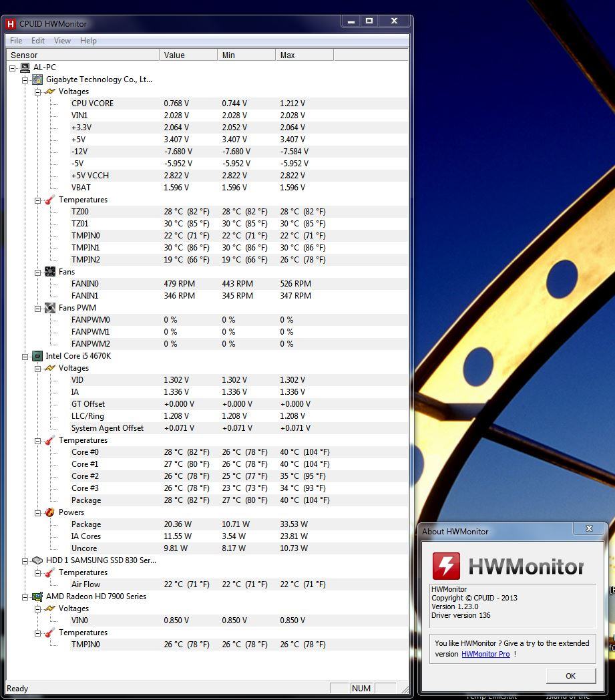
Task: Select the -12V voltage row
Action: click(239, 152)
